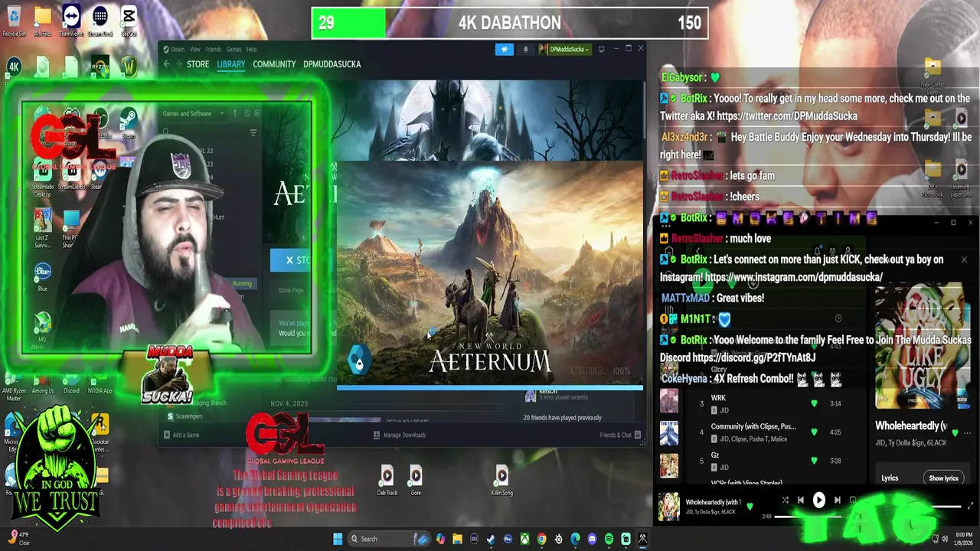Open the Windows Start menu
This screenshot has height=551, width=980.
pyautogui.click(x=338, y=539)
